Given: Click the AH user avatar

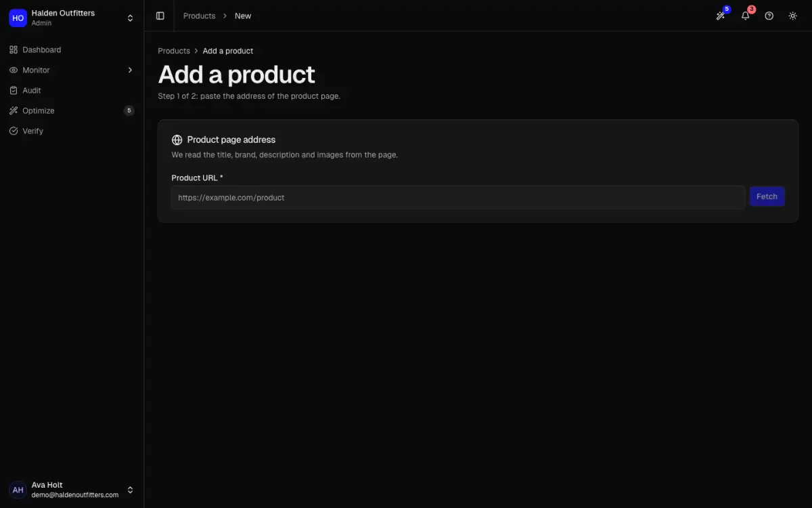Looking at the screenshot, I should point(18,490).
